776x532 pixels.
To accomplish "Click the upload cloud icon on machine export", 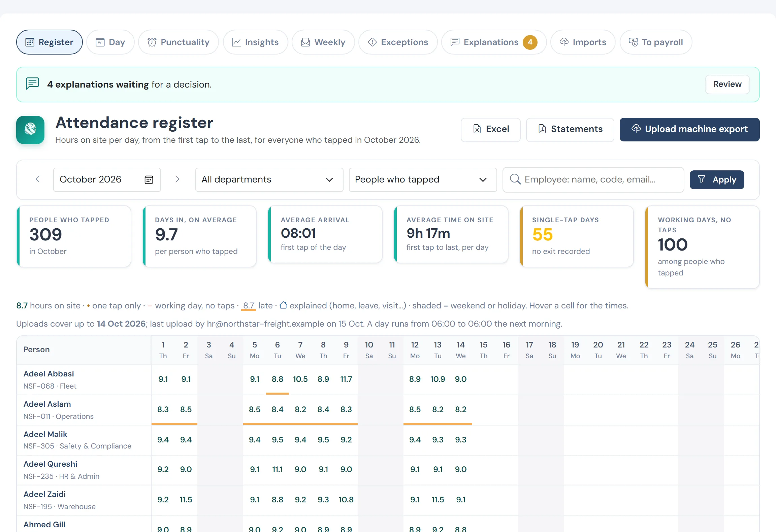I will [636, 129].
